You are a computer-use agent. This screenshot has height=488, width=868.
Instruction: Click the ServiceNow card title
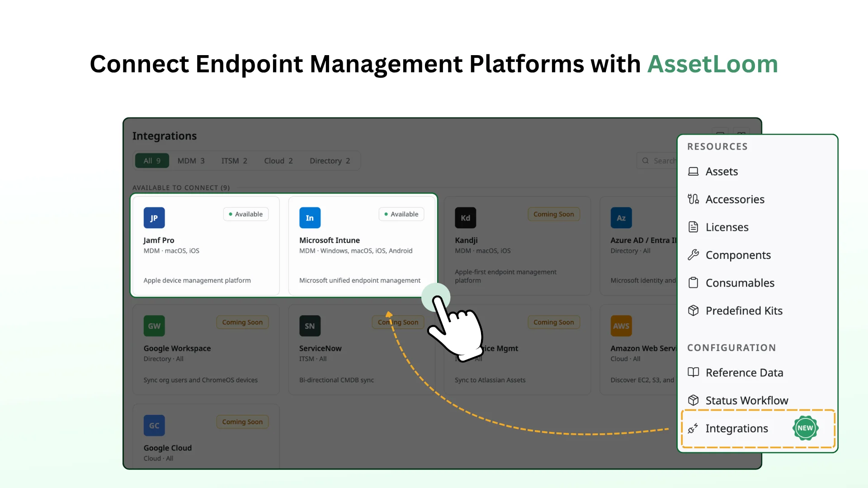[321, 348]
